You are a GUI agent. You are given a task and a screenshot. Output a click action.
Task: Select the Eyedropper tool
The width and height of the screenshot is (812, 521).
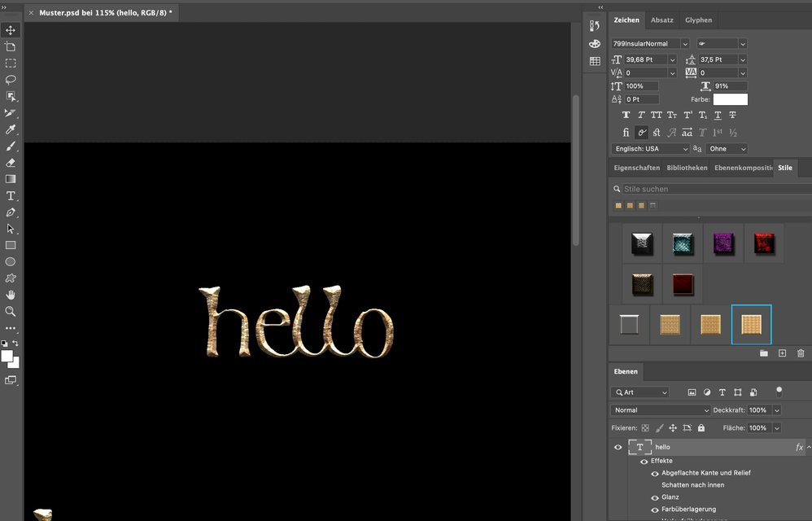pyautogui.click(x=11, y=129)
